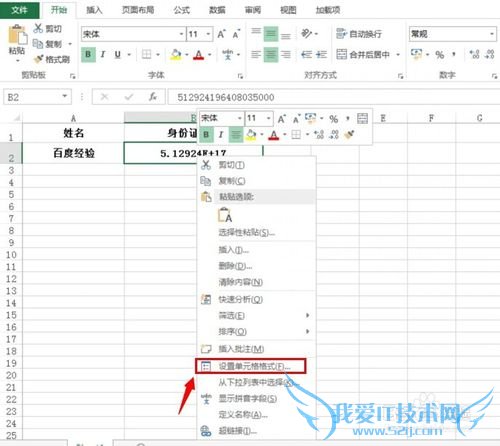The image size is (500, 446).
Task: Click the ribbon borders icon
Action: point(146,54)
